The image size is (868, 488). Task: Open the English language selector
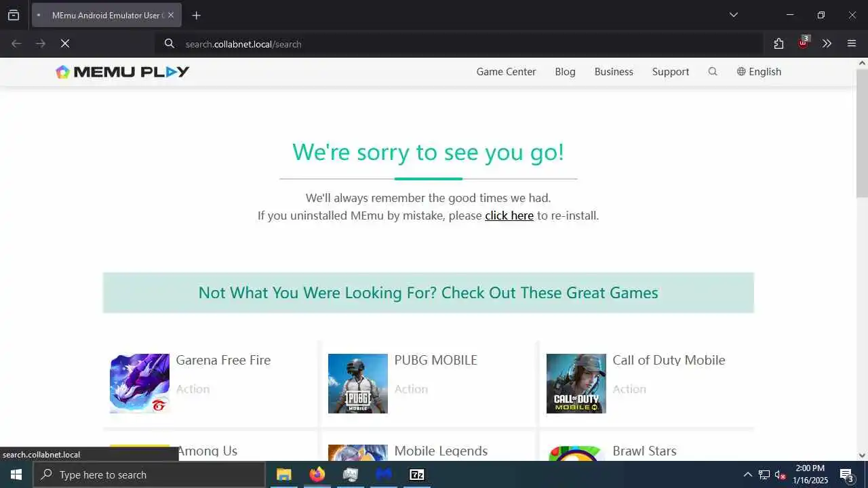[759, 72]
